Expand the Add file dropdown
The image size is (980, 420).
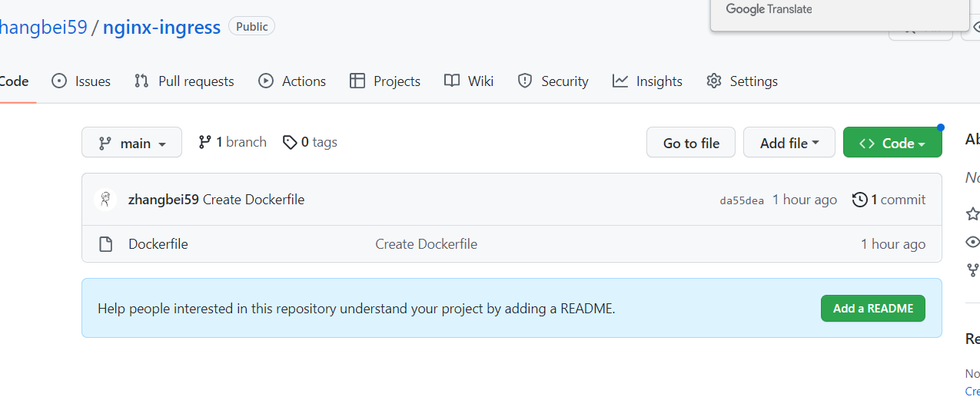point(789,143)
